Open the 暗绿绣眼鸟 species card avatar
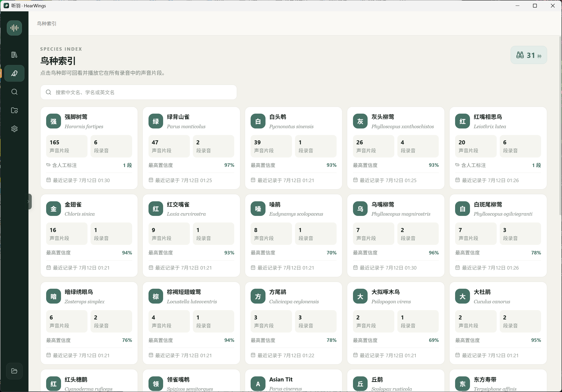Screen dimensions: 562x392 53,296
